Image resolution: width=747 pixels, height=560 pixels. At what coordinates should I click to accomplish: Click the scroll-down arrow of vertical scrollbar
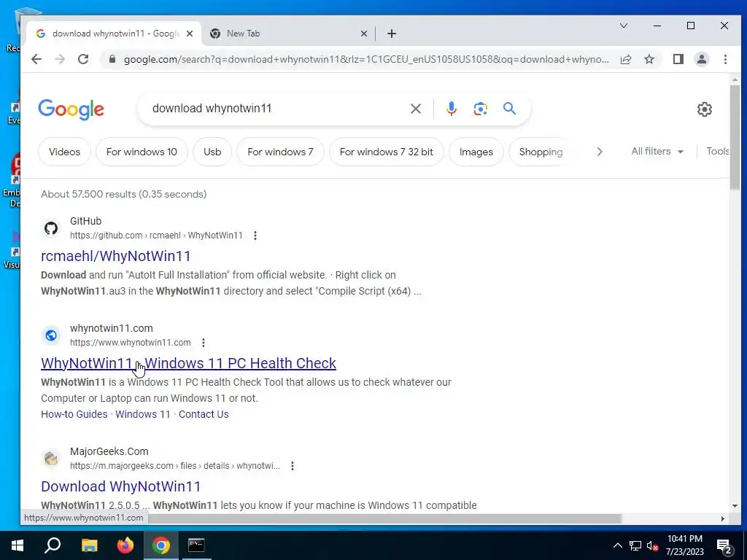point(735,506)
